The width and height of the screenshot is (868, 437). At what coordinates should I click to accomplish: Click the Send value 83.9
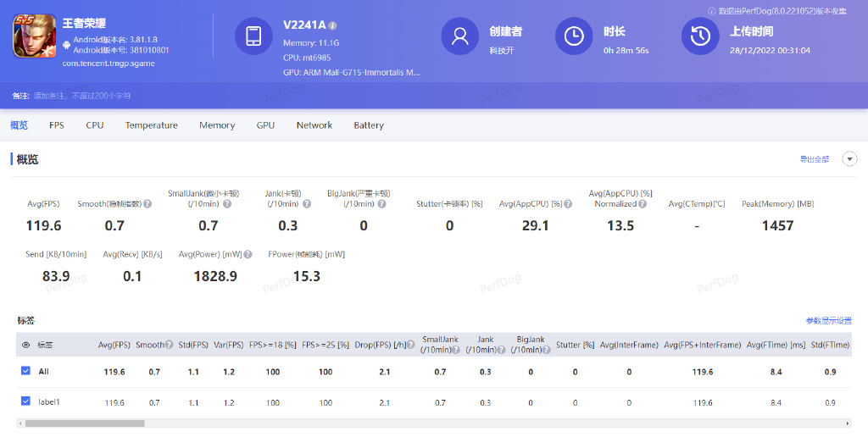[x=56, y=276]
